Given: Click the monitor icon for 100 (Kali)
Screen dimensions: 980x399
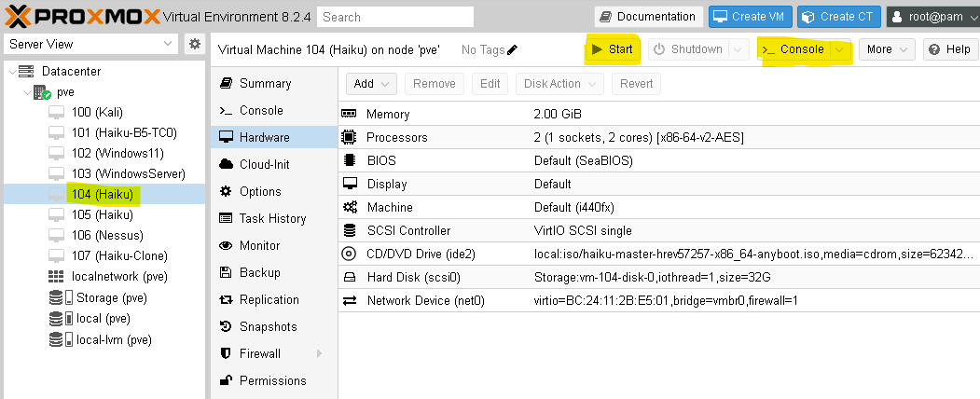Looking at the screenshot, I should coord(57,113).
